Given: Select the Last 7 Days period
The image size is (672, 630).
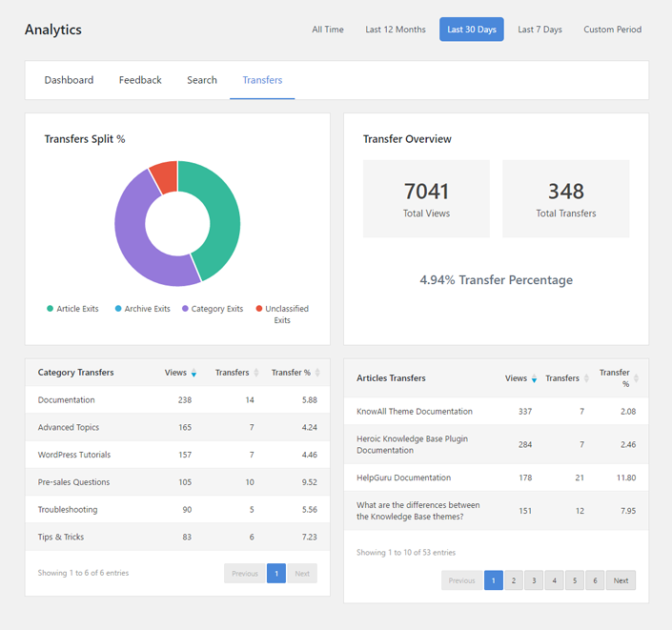Looking at the screenshot, I should pyautogui.click(x=540, y=30).
